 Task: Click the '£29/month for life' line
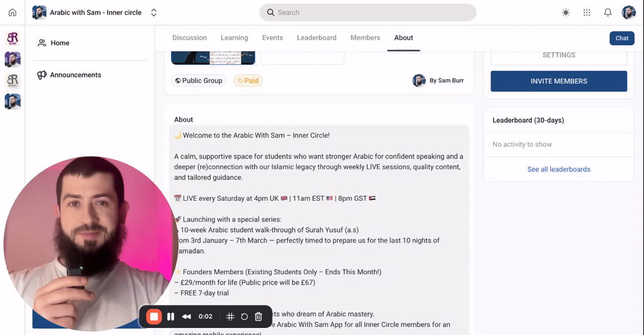click(245, 282)
